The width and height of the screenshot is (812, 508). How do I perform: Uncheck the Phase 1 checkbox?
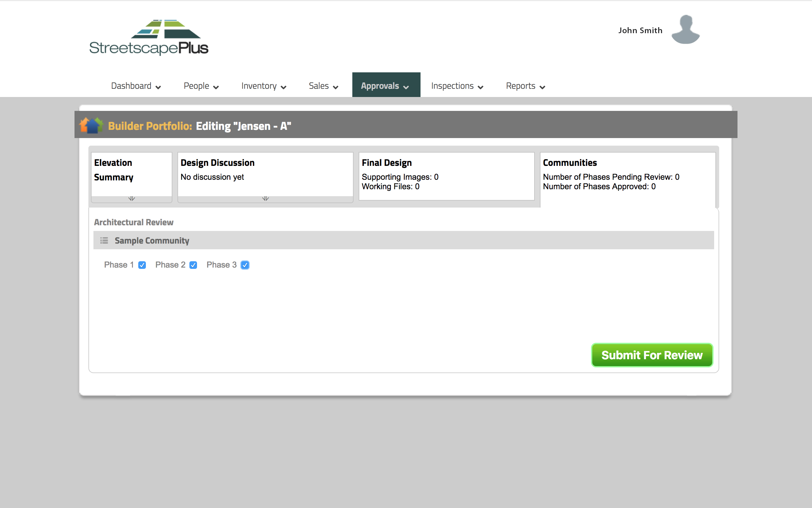pos(142,265)
